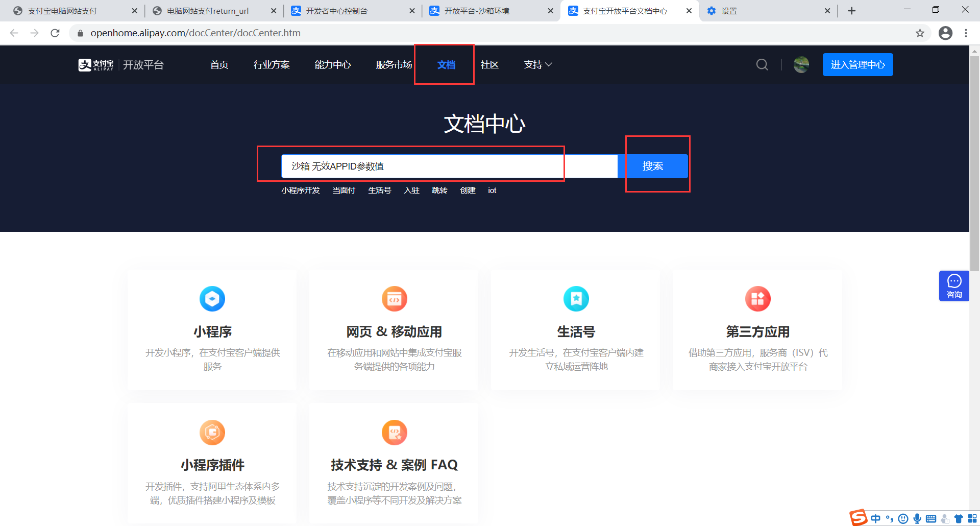Open the Chrome profile icon
The width and height of the screenshot is (980, 526).
(x=945, y=33)
